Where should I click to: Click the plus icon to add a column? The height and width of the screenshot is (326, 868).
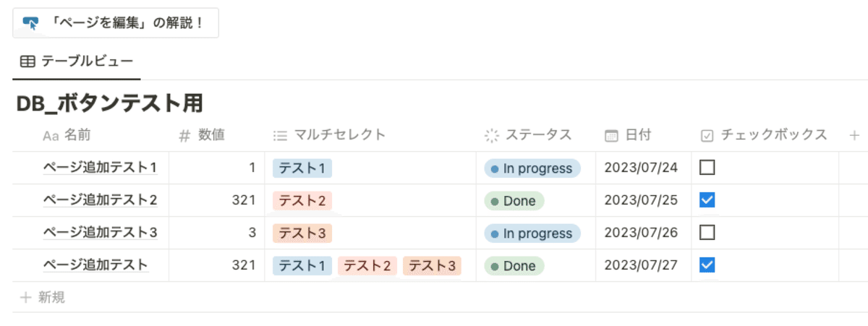point(854,135)
